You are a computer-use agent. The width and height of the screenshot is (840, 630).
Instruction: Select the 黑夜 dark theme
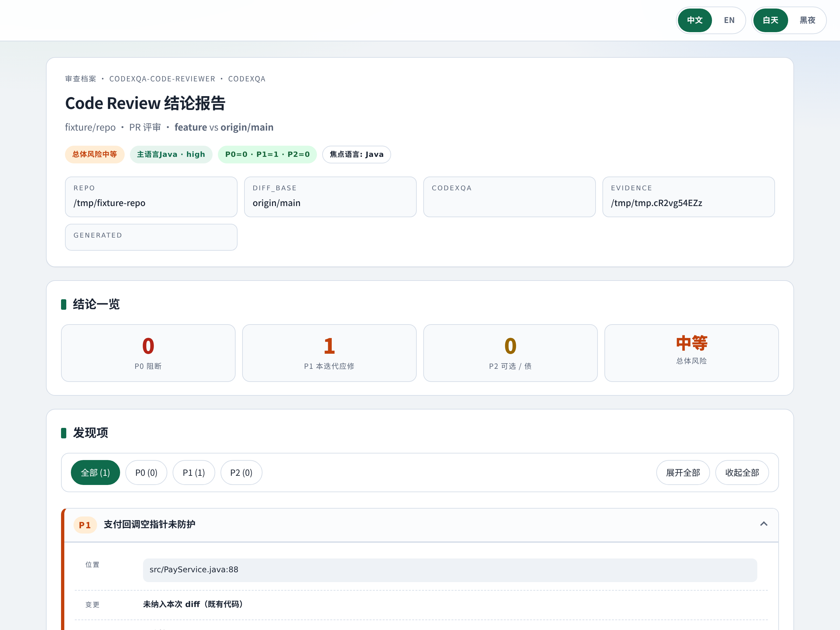coord(807,20)
